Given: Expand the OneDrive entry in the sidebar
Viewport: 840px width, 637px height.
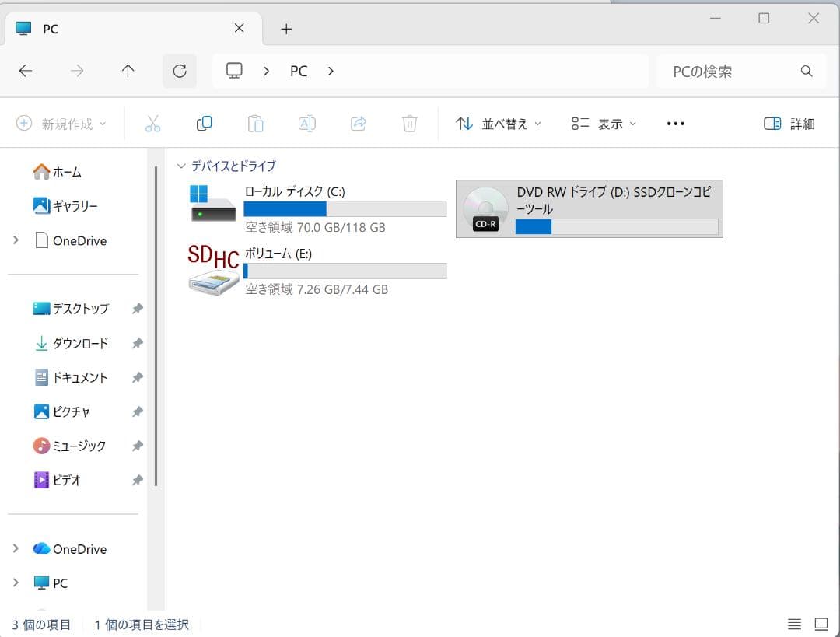Looking at the screenshot, I should [x=17, y=240].
